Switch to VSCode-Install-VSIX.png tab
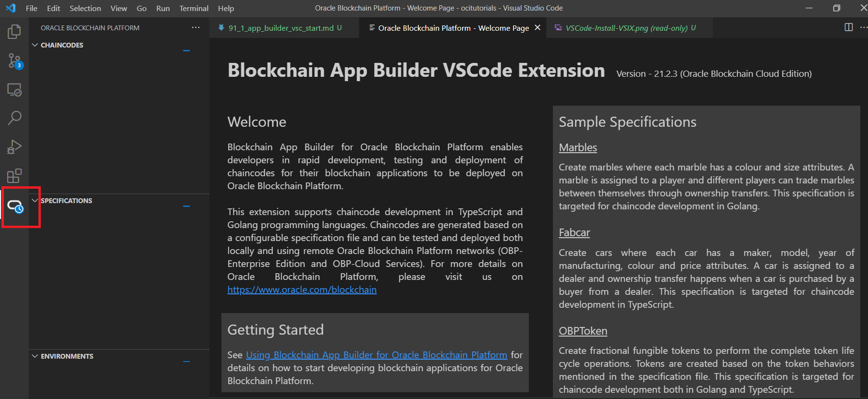The width and height of the screenshot is (868, 399). (626, 28)
